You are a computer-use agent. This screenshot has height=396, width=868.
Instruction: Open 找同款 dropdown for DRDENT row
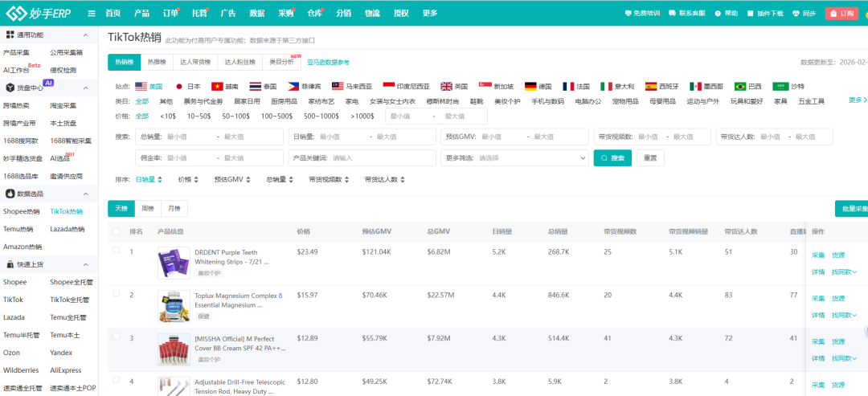pyautogui.click(x=844, y=271)
